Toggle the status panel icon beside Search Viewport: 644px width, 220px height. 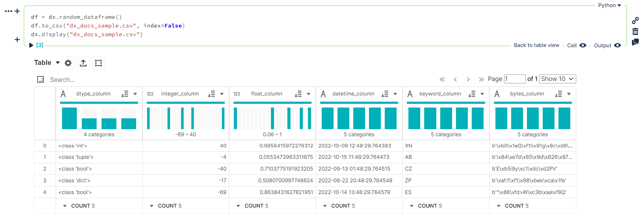coord(41,79)
